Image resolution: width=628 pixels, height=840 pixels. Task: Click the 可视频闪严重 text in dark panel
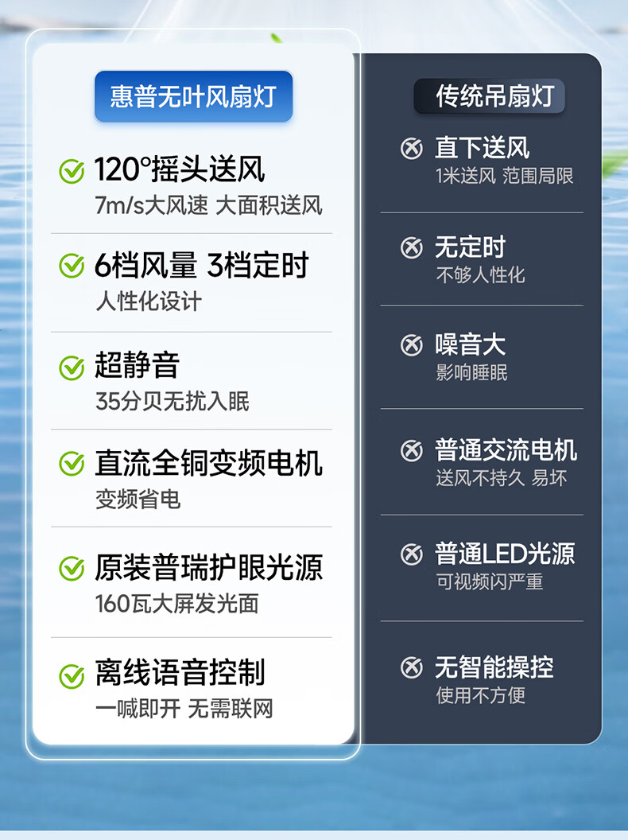click(x=490, y=581)
